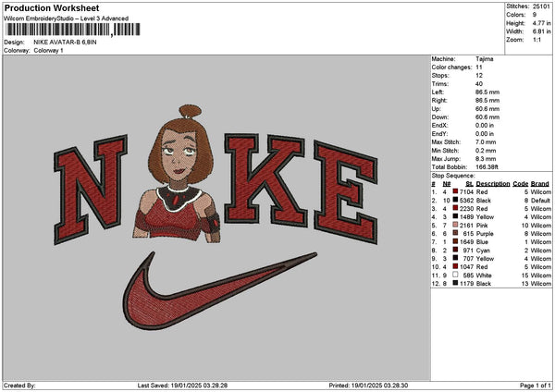Click the embroidered letter N in the preview
The height and width of the screenshot is (392, 555).
(x=91, y=190)
